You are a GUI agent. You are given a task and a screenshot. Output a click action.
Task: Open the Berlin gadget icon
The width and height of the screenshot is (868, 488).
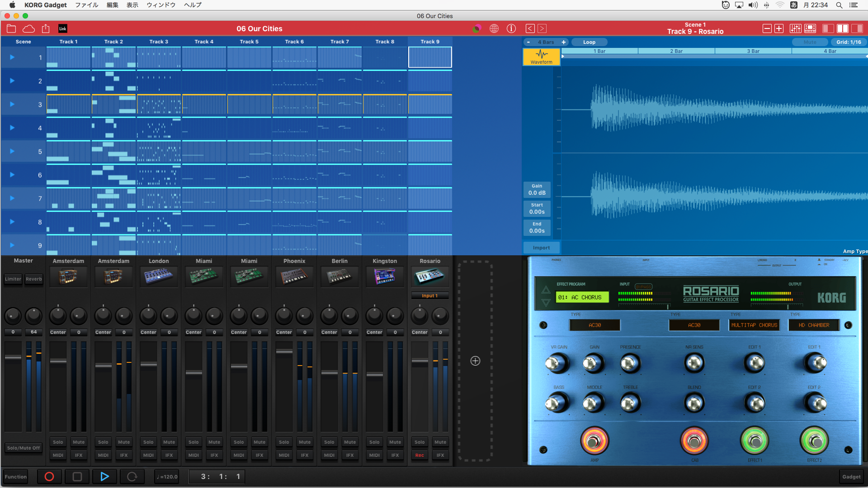tap(340, 277)
